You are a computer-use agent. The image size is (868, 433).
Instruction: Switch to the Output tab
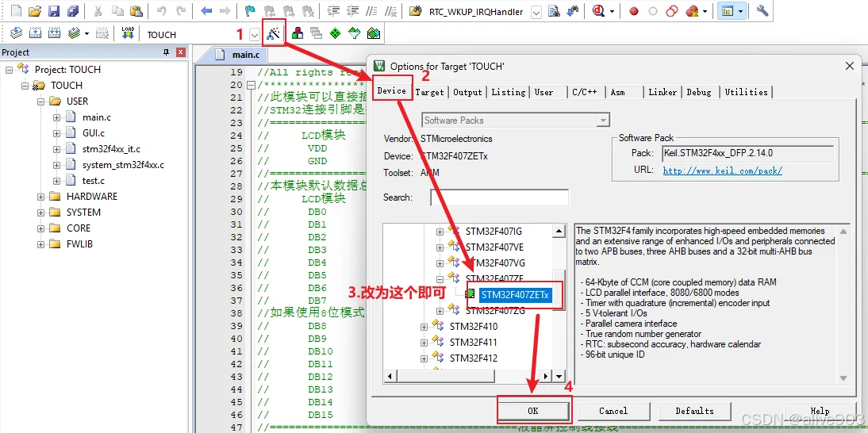467,92
